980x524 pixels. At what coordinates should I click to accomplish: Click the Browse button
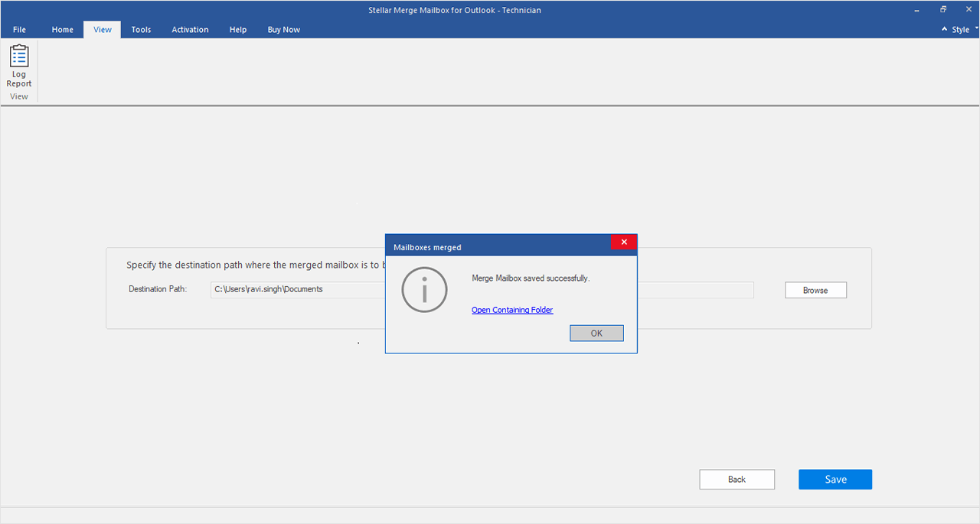[x=815, y=290]
